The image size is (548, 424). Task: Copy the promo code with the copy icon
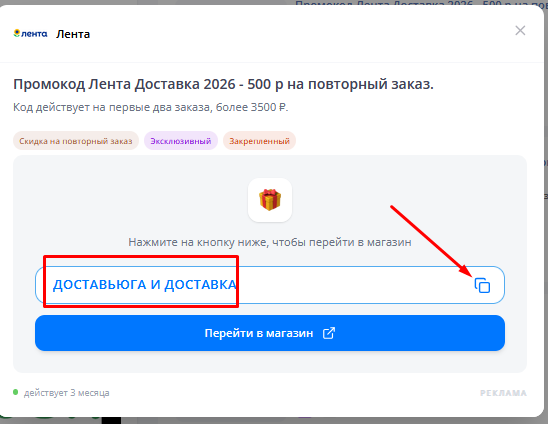point(482,285)
